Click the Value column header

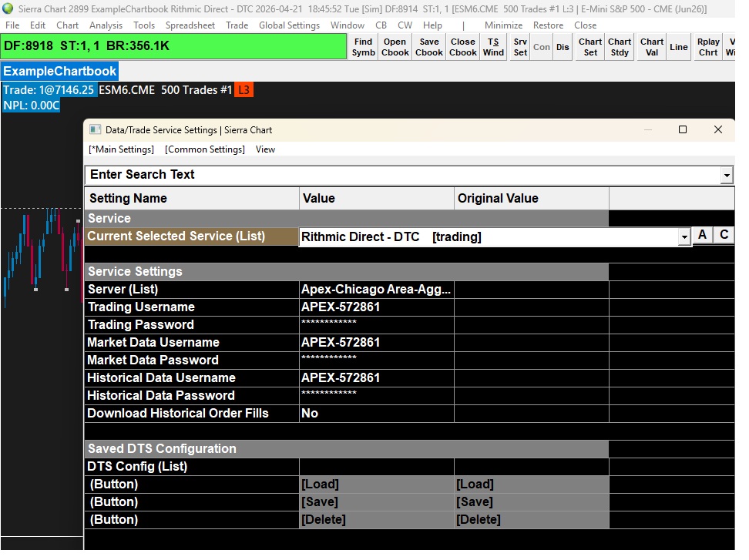pos(376,198)
